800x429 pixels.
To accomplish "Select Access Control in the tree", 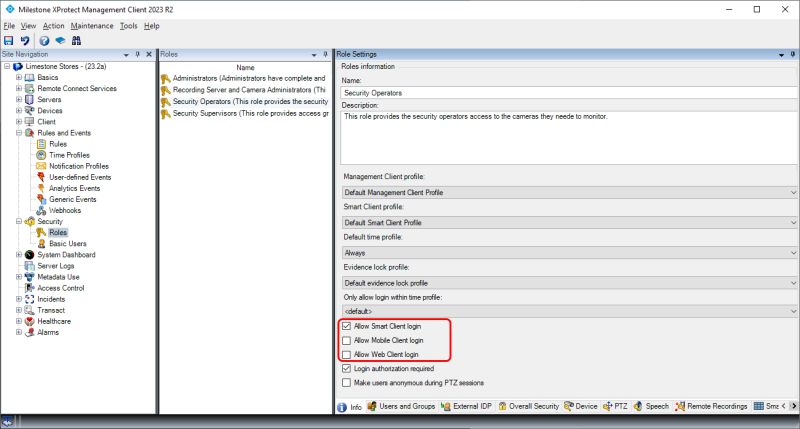I will click(61, 288).
